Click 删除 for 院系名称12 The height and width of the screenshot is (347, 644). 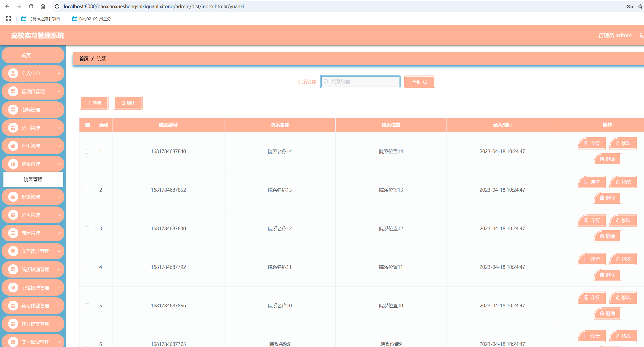tap(608, 236)
